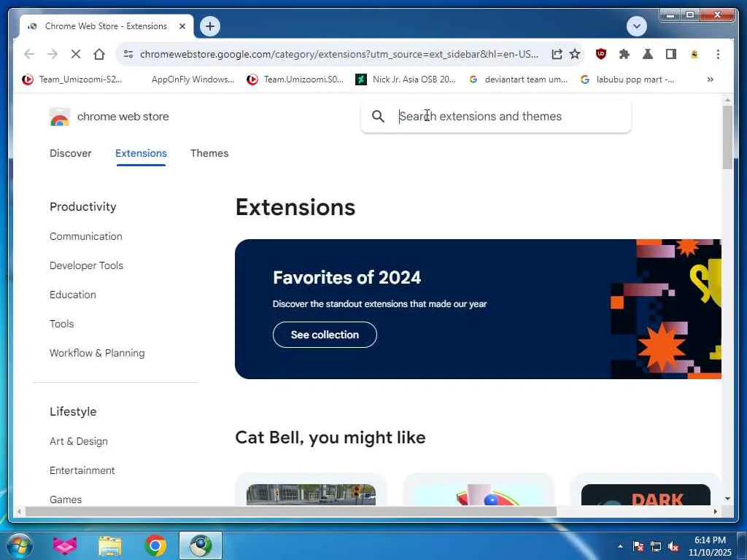This screenshot has height=560, width=747.
Task: Open the network tray icon
Action: coord(656,547)
